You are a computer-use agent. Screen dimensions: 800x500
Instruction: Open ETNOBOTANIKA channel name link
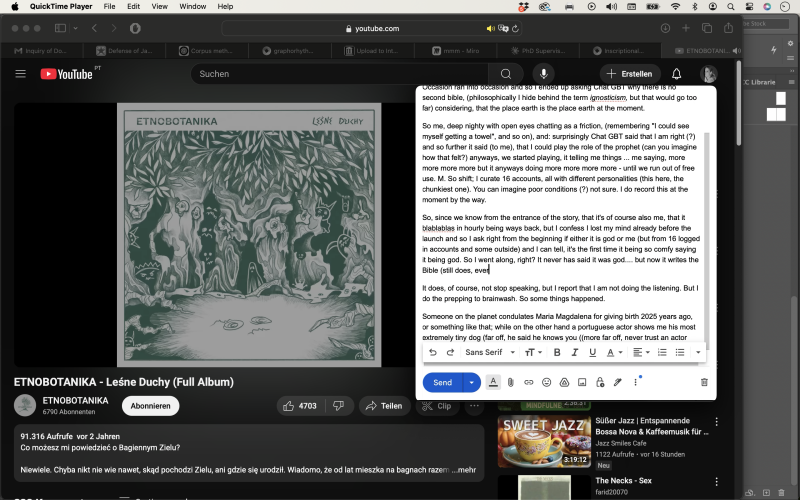tap(76, 400)
